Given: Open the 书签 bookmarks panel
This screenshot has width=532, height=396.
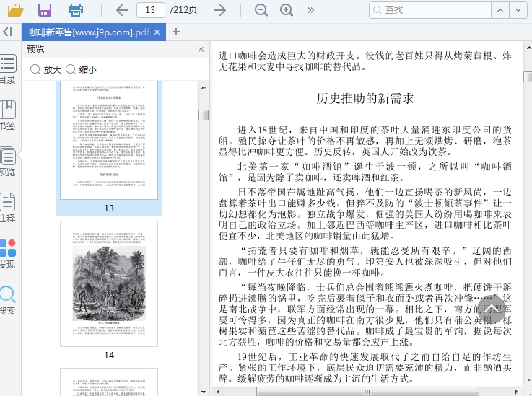Looking at the screenshot, I should click(x=7, y=115).
